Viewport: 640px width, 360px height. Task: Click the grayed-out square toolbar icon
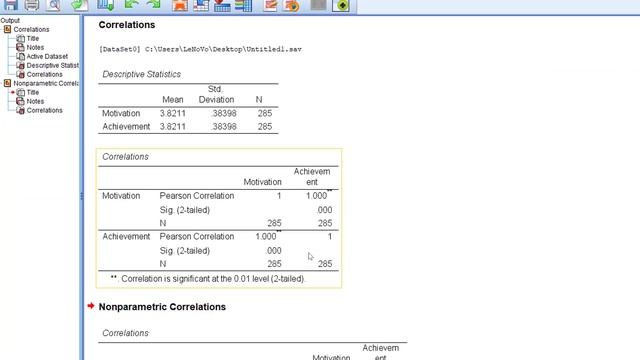tap(318, 5)
